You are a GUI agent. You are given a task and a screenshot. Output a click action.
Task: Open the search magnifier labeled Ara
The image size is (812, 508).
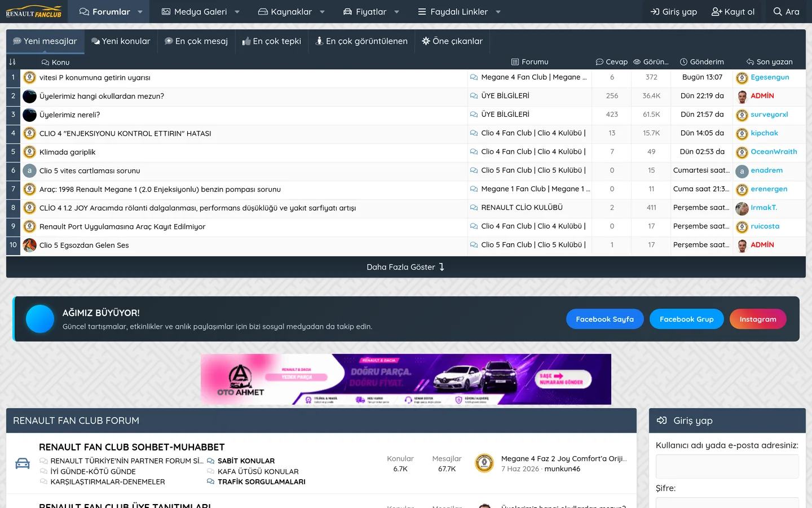[786, 12]
